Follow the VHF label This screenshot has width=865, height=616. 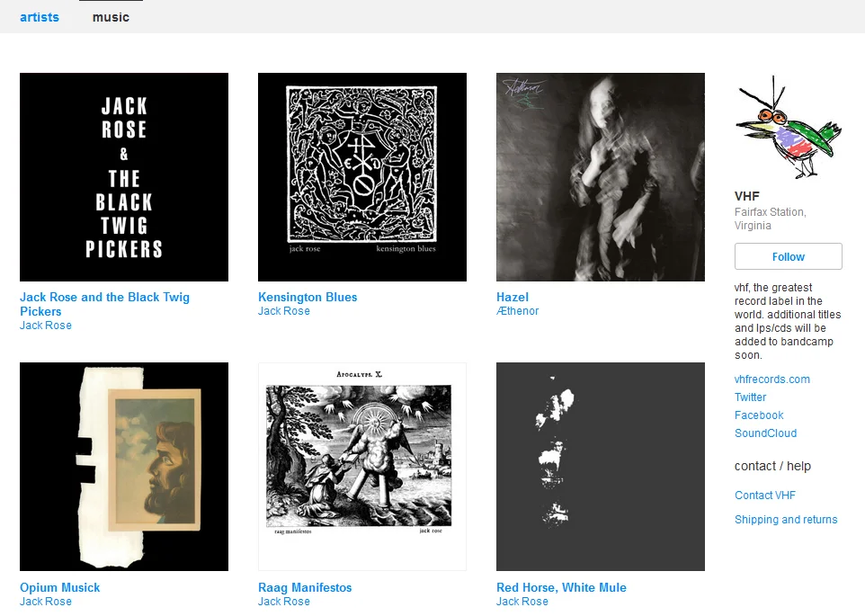789,256
